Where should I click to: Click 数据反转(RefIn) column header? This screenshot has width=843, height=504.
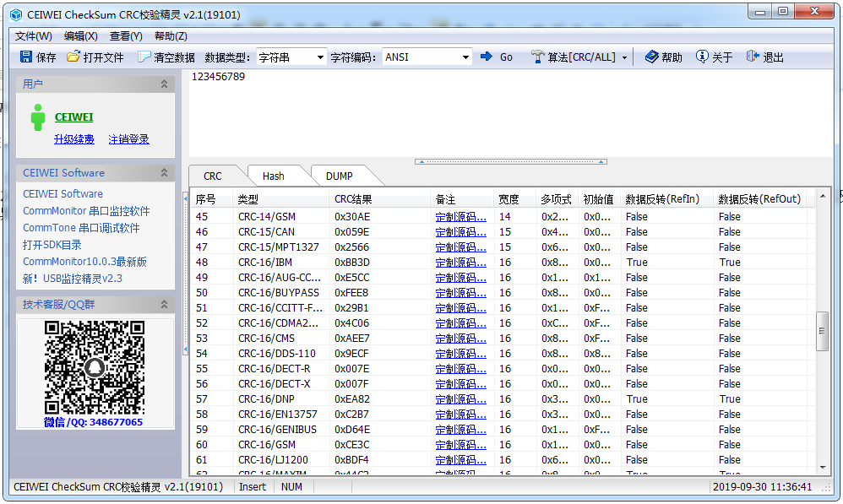666,199
